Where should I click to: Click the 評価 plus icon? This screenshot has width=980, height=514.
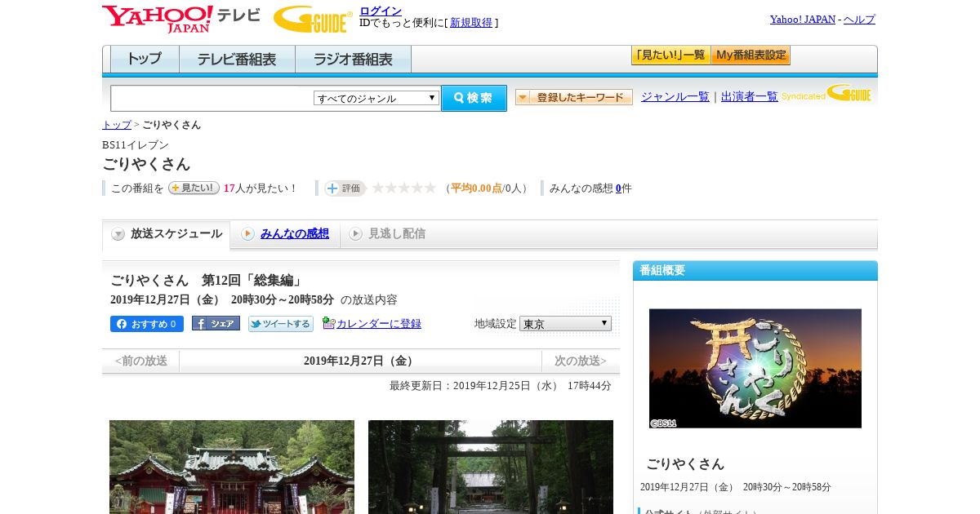(332, 188)
